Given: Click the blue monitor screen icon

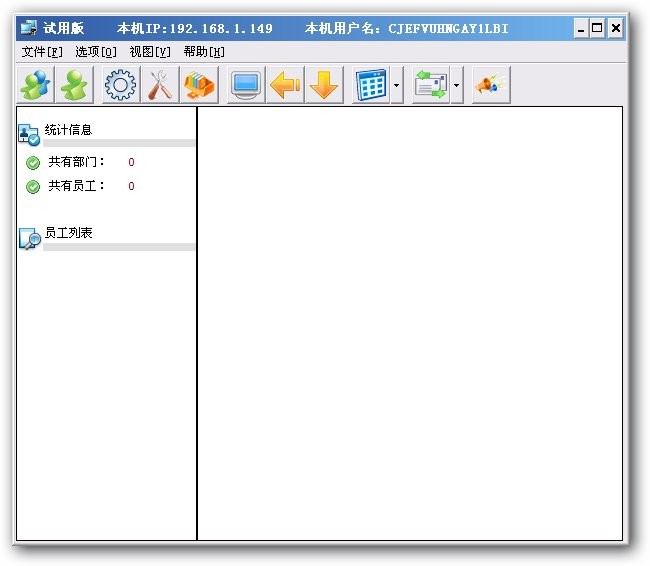Looking at the screenshot, I should [x=246, y=85].
